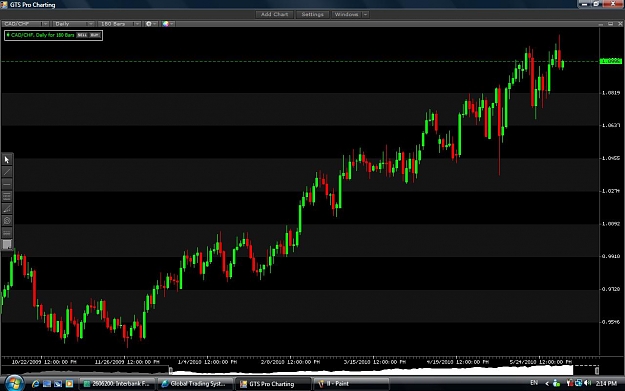Launch Internet Explorer from quick launch
The width and height of the screenshot is (625, 391).
coord(35,383)
